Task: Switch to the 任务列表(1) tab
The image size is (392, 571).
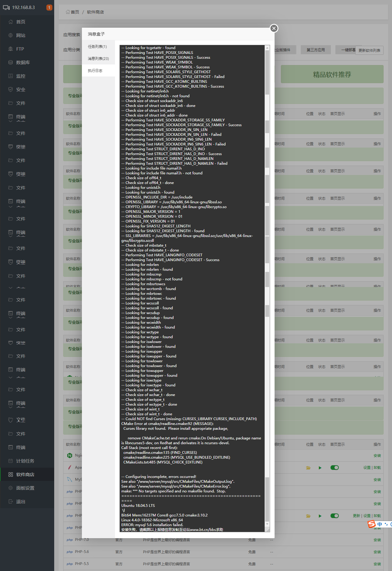Action: [97, 46]
